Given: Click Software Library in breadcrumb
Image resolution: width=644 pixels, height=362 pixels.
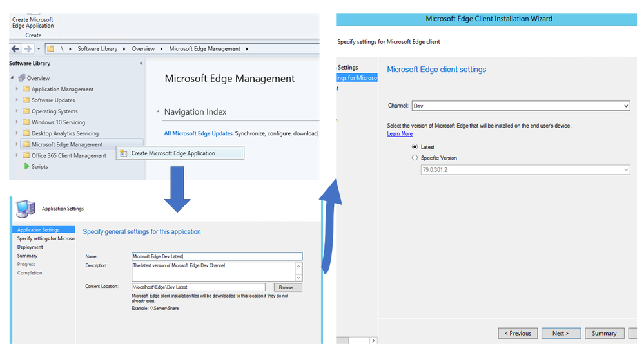Looking at the screenshot, I should point(97,49).
